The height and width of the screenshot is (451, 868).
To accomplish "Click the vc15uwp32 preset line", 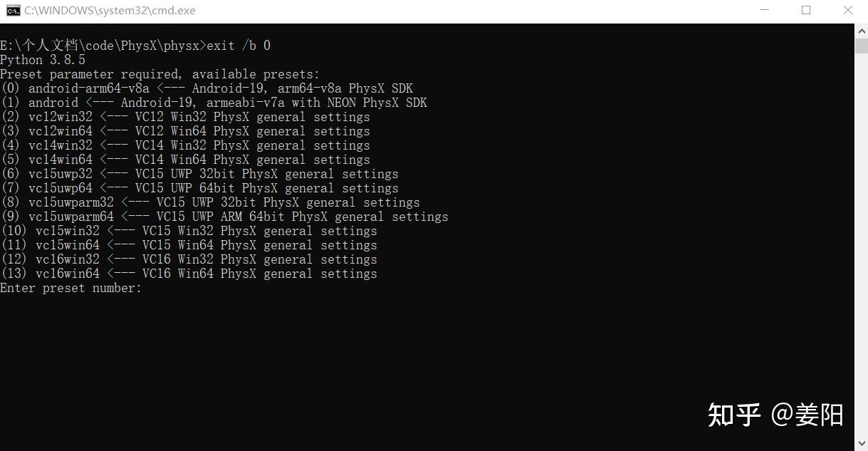I will tap(199, 174).
